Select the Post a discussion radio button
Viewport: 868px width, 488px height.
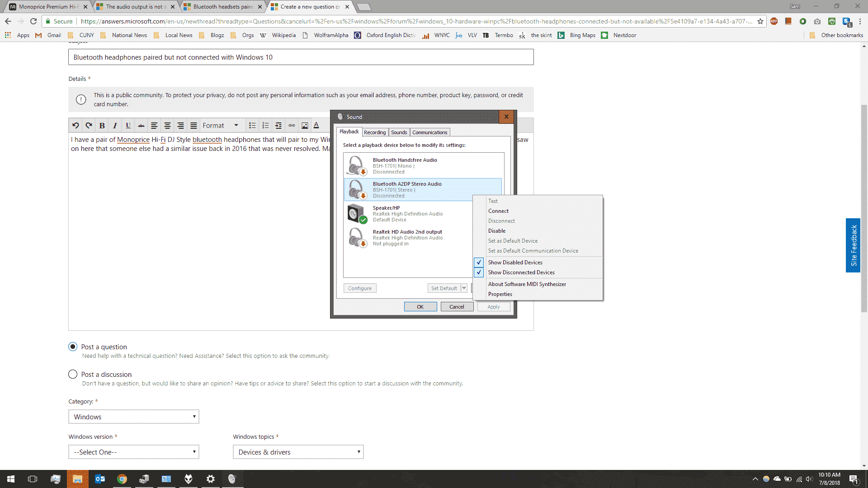tap(73, 374)
